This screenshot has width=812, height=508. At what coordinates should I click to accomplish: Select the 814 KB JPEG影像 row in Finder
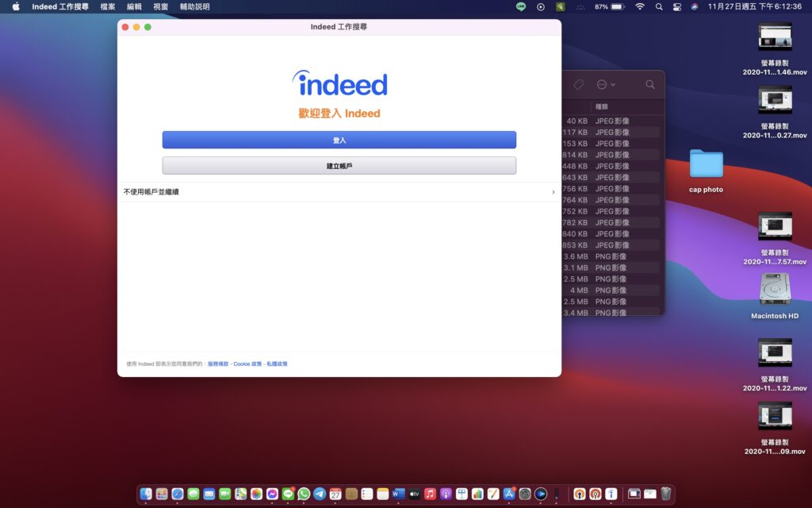coord(611,155)
